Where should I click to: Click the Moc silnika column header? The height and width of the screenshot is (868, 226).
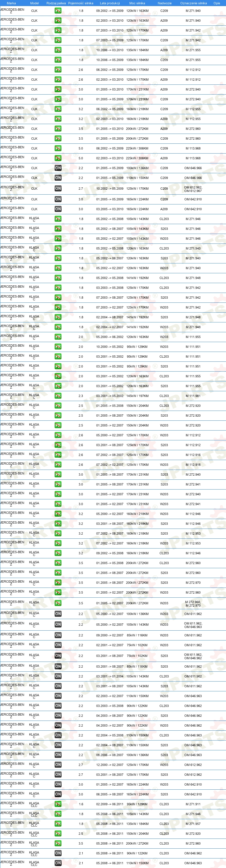click(x=137, y=3)
